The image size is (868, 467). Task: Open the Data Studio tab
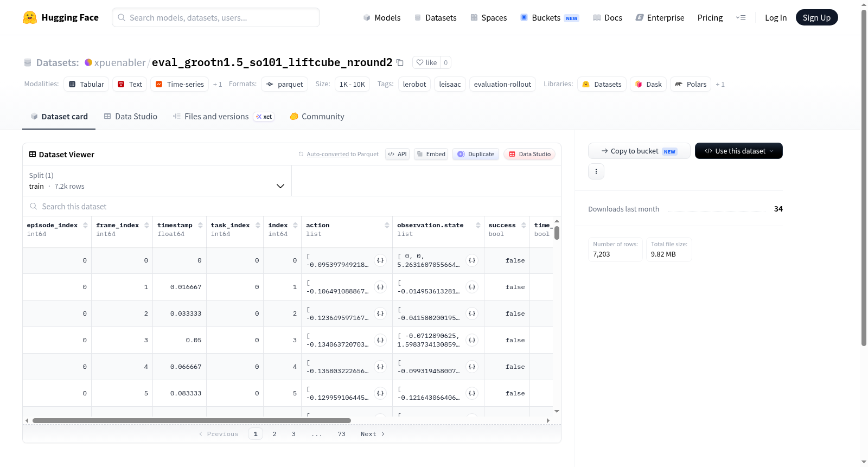pyautogui.click(x=131, y=117)
